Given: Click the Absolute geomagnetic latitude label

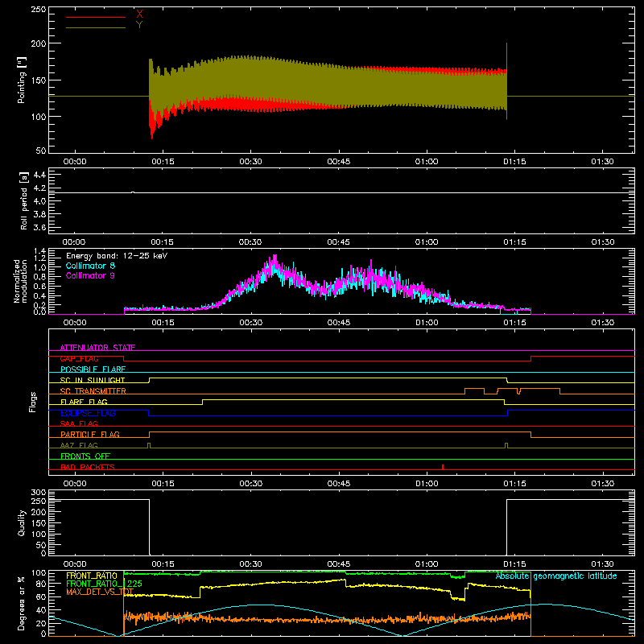Looking at the screenshot, I should (556, 576).
